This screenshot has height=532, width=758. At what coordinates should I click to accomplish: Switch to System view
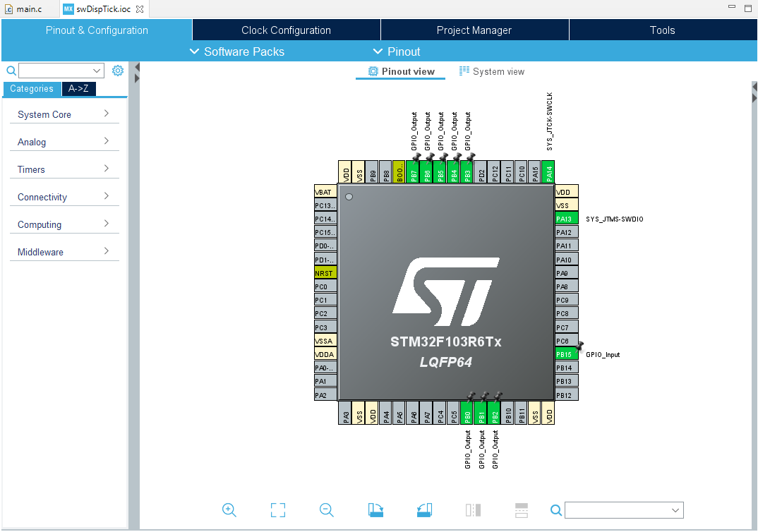point(492,71)
